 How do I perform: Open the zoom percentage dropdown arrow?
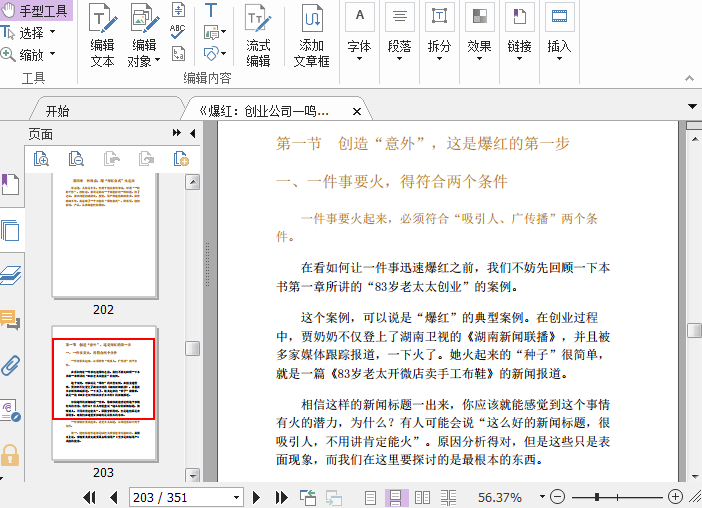(x=540, y=497)
